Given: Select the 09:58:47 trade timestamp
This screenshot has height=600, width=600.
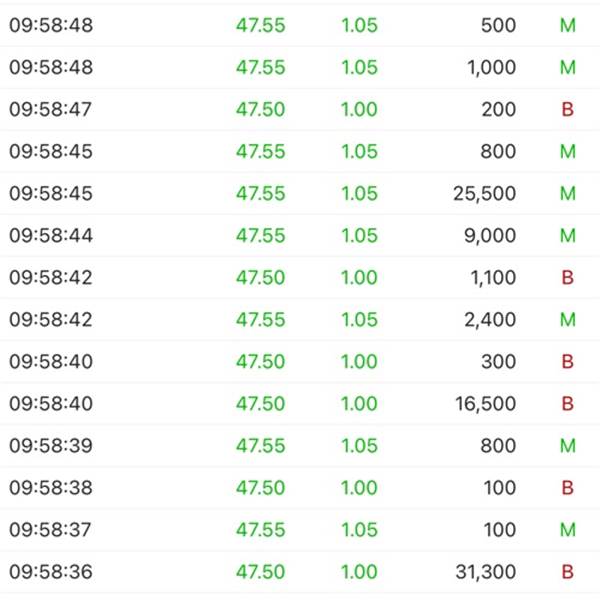Looking at the screenshot, I should click(x=51, y=110).
